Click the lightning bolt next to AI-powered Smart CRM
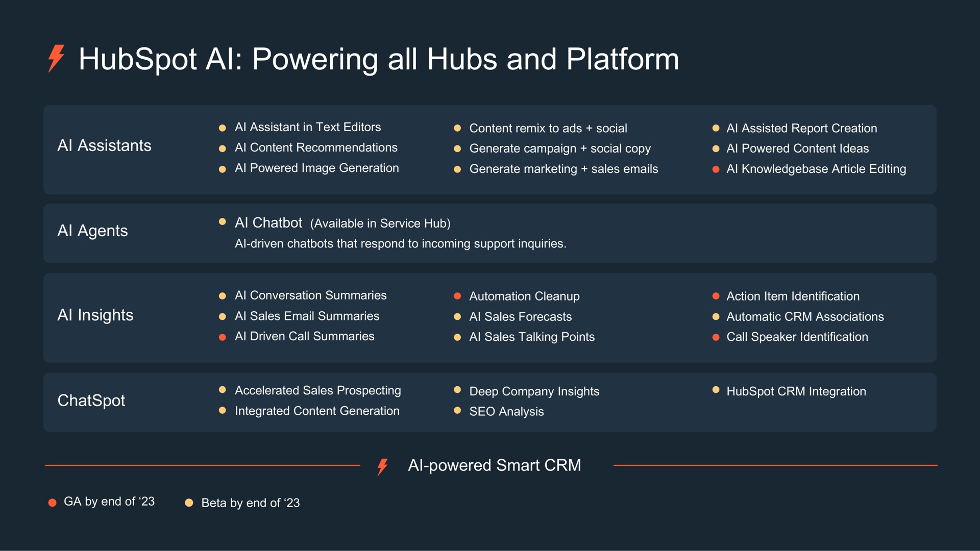The image size is (980, 551). click(382, 466)
